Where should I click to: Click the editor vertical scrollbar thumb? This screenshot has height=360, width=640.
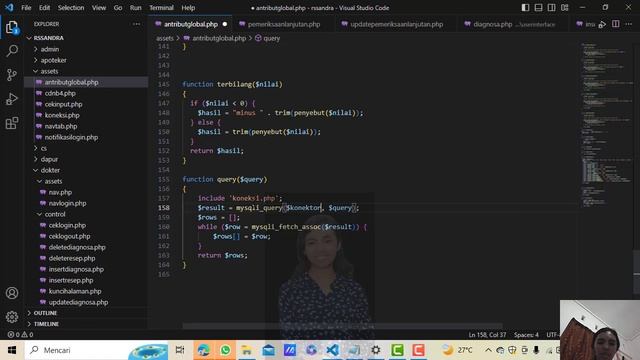coord(637,271)
